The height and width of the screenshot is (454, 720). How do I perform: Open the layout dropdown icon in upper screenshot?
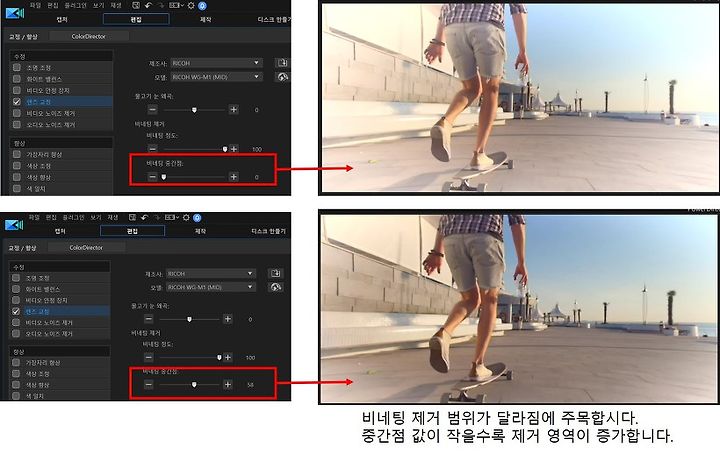coord(176,6)
